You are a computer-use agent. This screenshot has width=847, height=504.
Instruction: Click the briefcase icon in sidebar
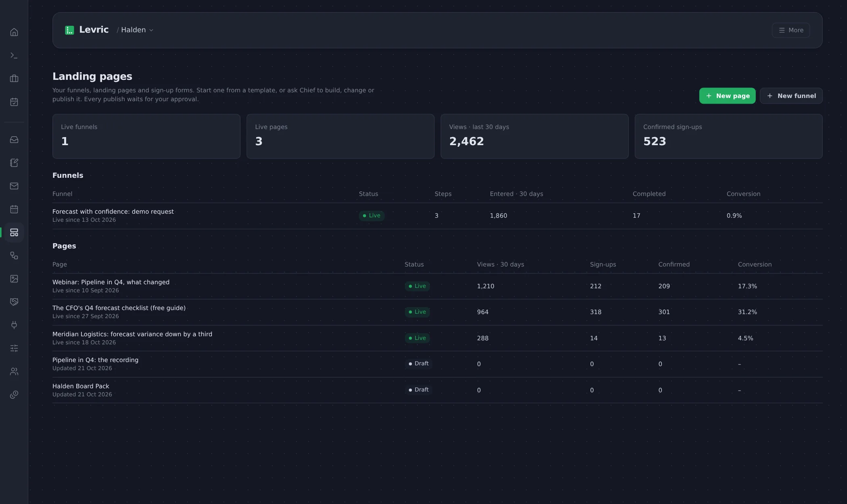(x=14, y=79)
